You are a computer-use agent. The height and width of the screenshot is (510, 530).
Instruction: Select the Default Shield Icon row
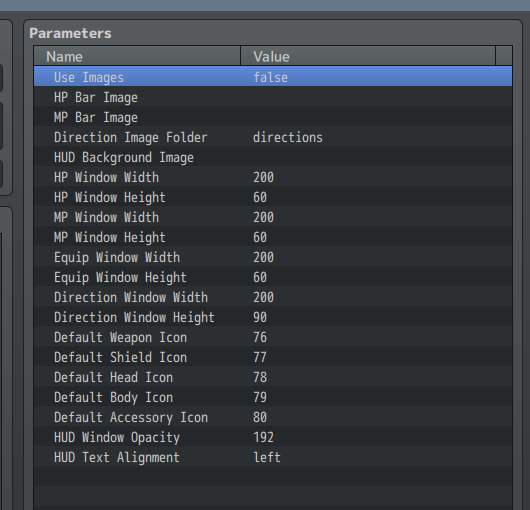coord(273,357)
